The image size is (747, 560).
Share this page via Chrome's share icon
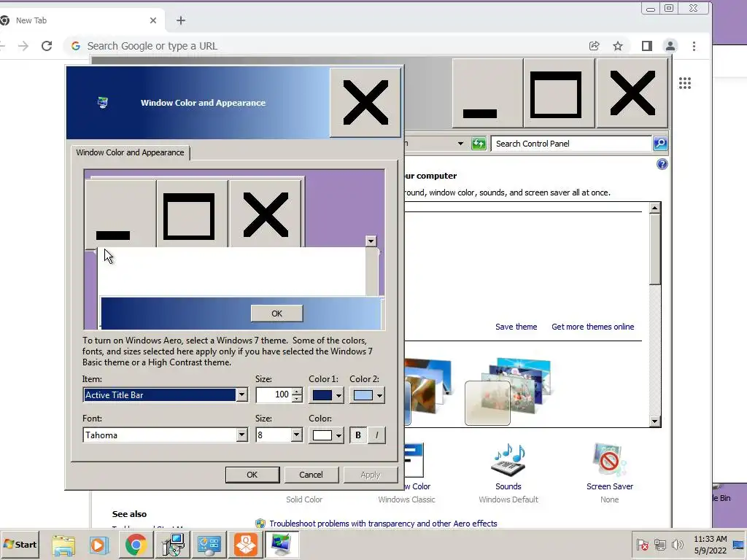click(x=594, y=46)
